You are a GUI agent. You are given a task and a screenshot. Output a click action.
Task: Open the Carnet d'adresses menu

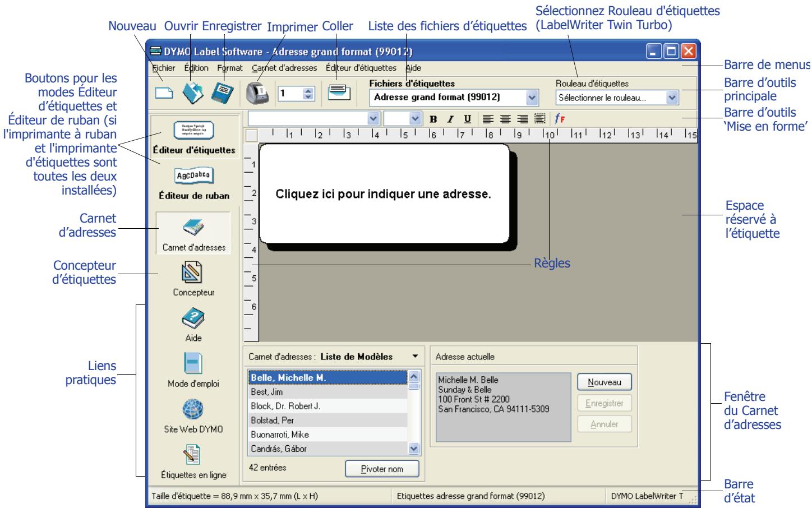click(x=284, y=68)
